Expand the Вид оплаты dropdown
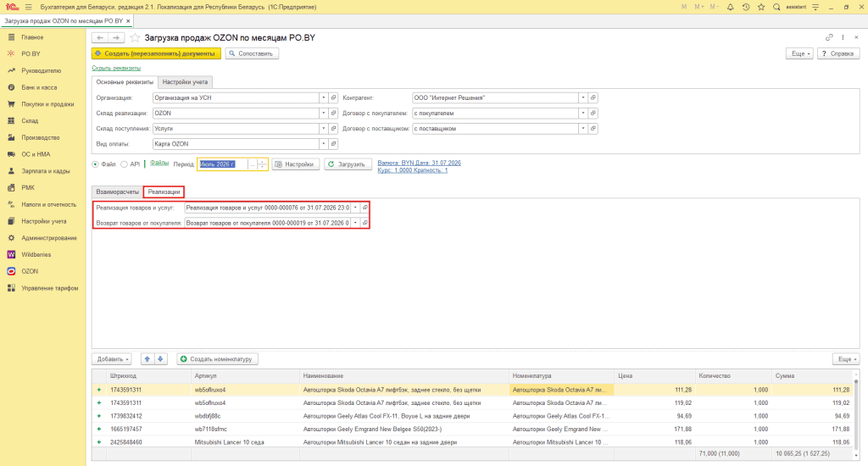This screenshot has height=466, width=868. click(x=323, y=144)
